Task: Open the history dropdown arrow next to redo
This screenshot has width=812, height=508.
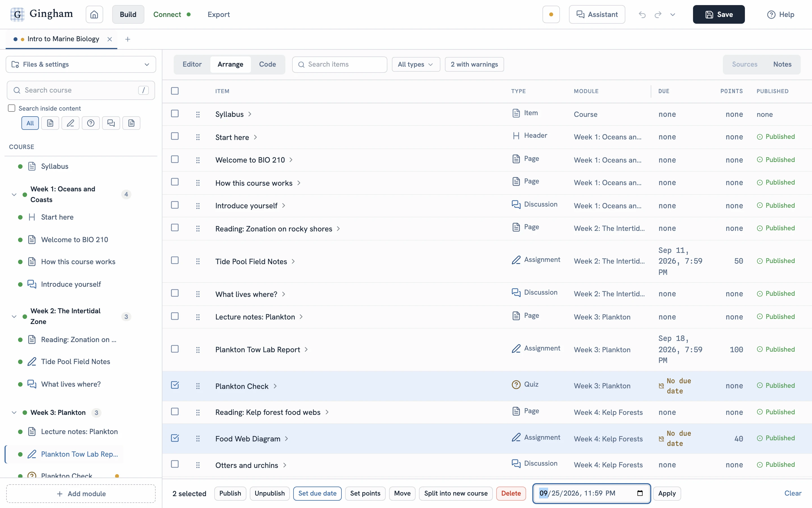Action: click(x=672, y=14)
